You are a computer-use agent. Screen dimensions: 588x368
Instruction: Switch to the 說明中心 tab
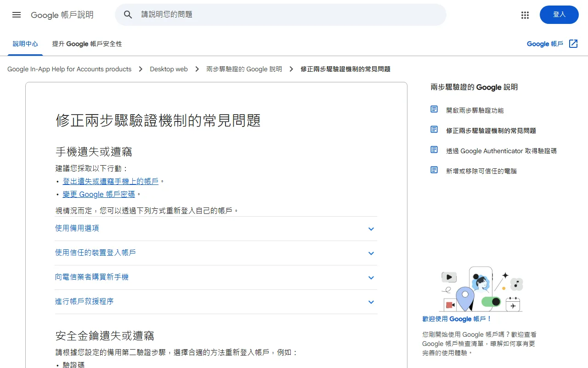25,44
